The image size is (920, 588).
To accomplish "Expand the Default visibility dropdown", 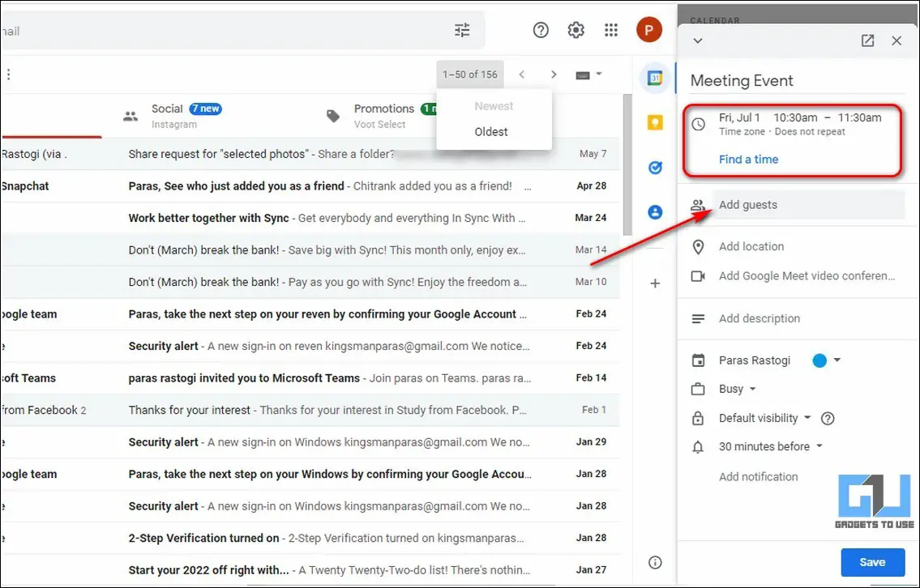I will pos(764,418).
